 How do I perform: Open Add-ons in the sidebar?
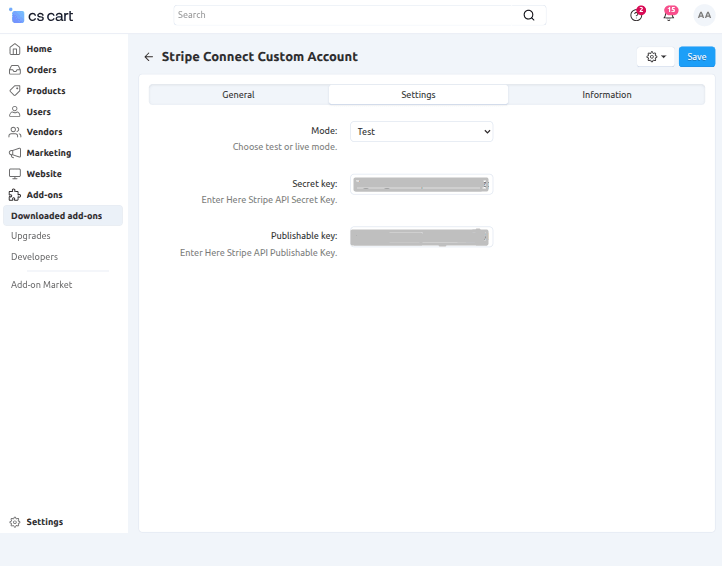44,195
